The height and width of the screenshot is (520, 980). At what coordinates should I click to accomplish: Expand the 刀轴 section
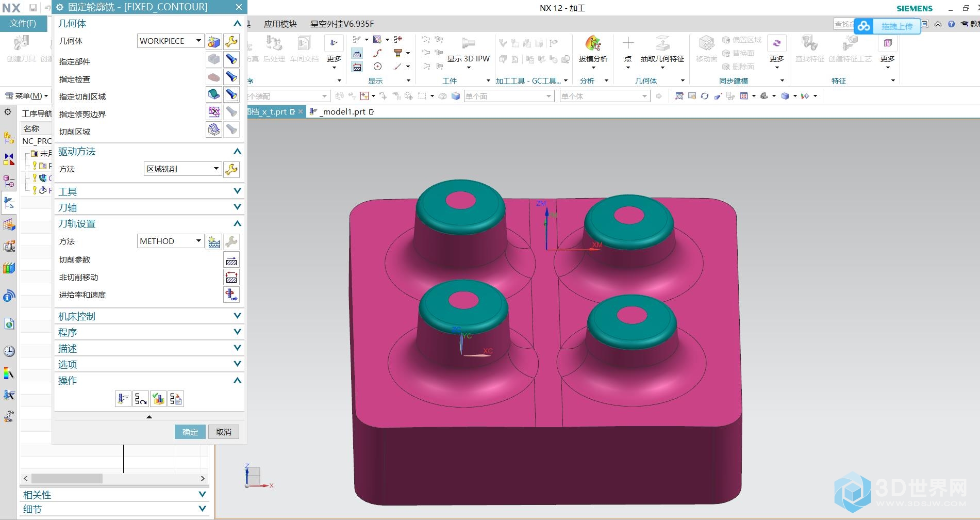[x=149, y=207]
